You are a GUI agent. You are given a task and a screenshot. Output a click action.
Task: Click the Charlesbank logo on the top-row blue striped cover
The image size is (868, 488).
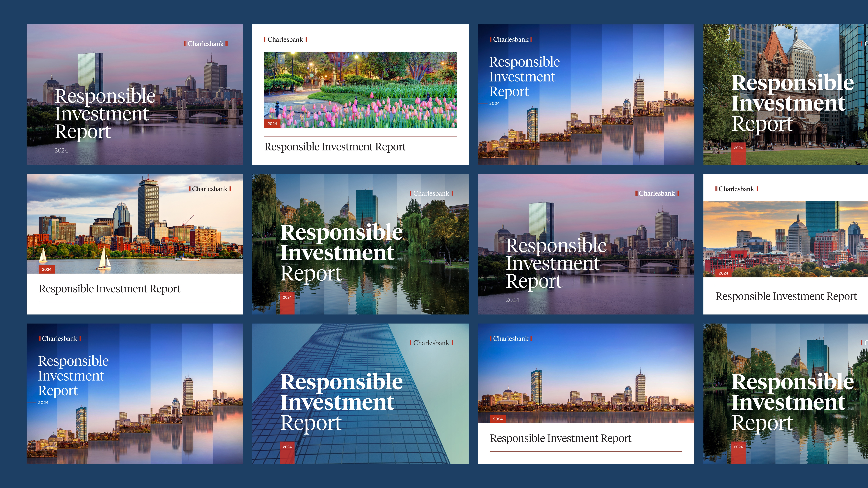point(511,39)
